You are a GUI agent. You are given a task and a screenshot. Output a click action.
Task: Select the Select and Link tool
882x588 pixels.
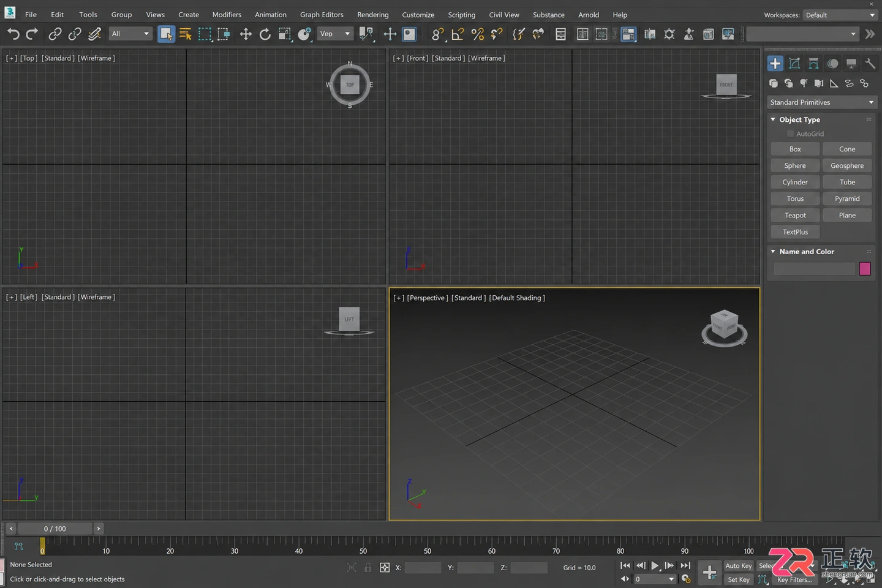[x=55, y=34]
